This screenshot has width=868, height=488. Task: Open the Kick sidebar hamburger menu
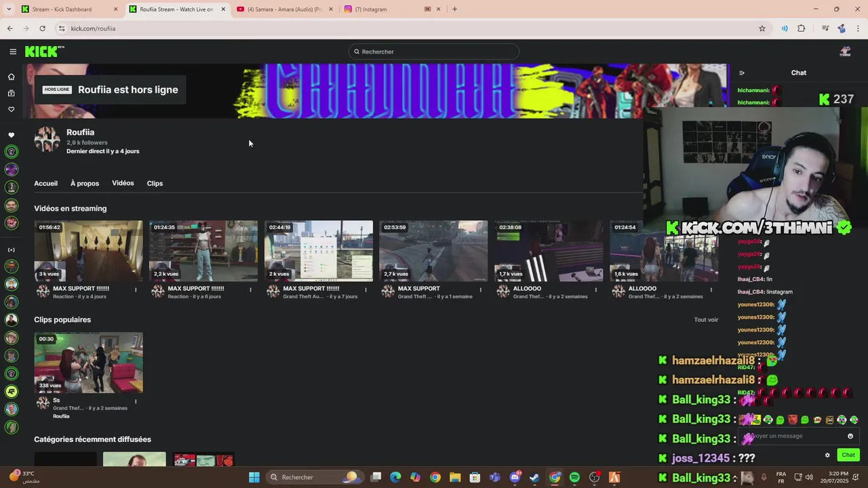pyautogui.click(x=13, y=52)
